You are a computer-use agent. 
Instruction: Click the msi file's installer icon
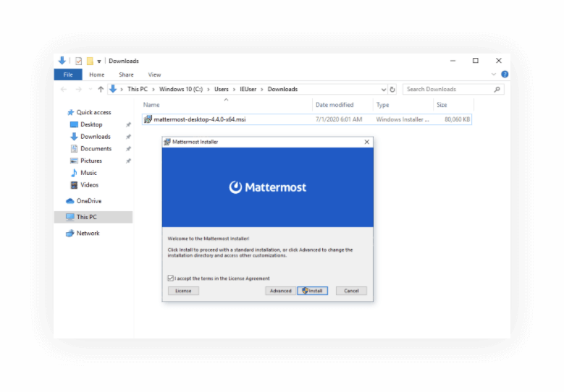coord(148,119)
